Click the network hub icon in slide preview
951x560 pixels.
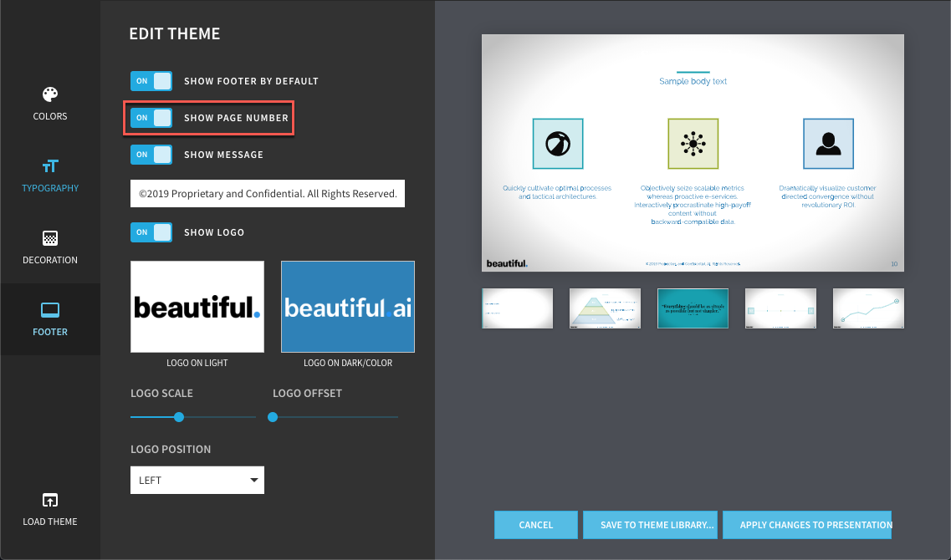click(x=693, y=144)
